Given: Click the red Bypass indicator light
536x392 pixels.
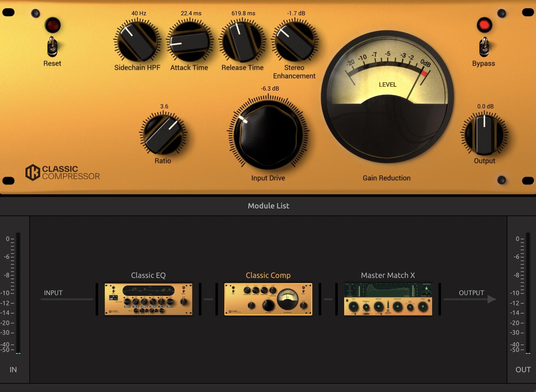Looking at the screenshot, I should pyautogui.click(x=484, y=25).
